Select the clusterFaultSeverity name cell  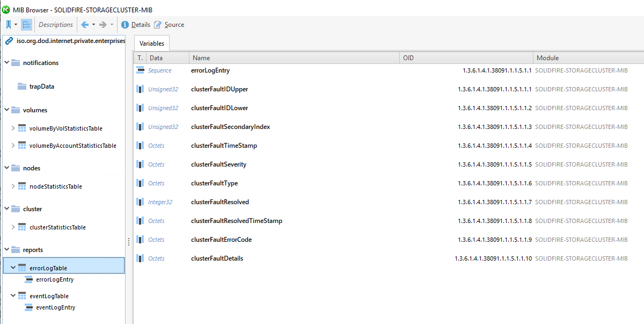tap(218, 164)
